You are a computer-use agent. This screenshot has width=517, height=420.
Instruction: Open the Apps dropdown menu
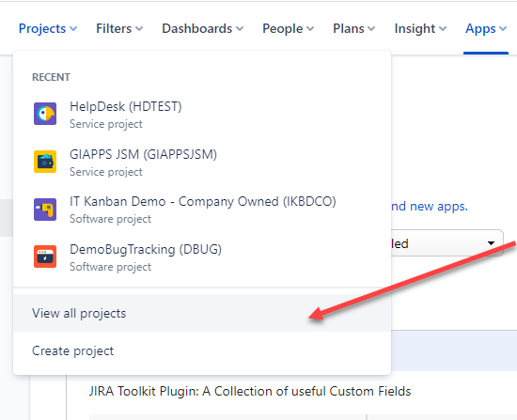(x=486, y=29)
